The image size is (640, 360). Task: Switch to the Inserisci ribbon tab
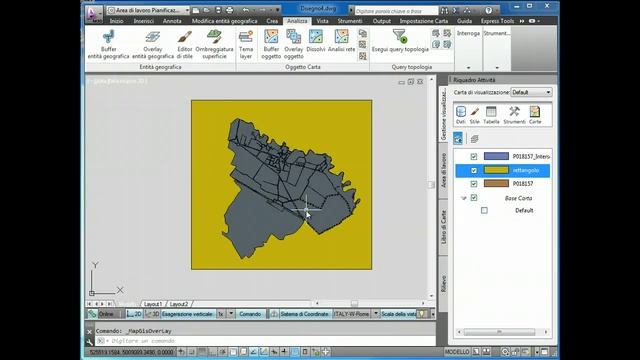tap(144, 21)
